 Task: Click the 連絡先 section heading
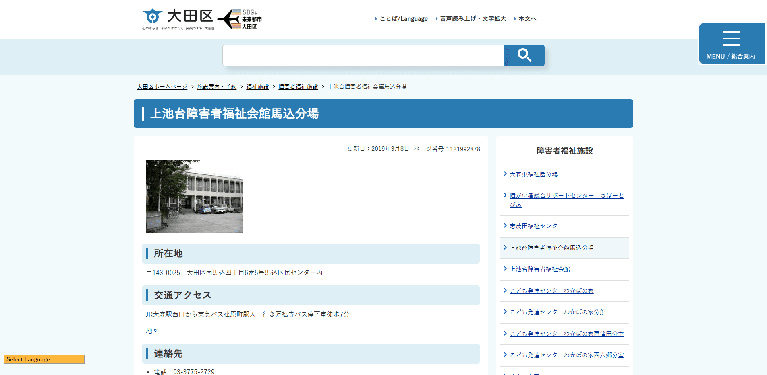coord(311,353)
